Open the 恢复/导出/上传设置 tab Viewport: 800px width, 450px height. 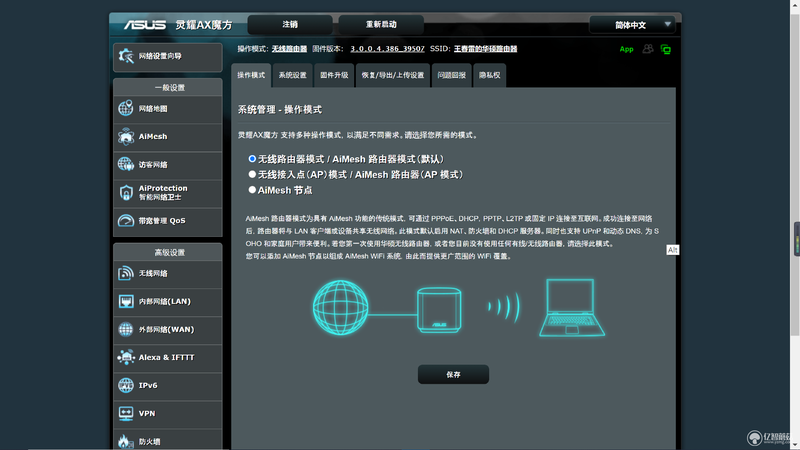tap(393, 75)
